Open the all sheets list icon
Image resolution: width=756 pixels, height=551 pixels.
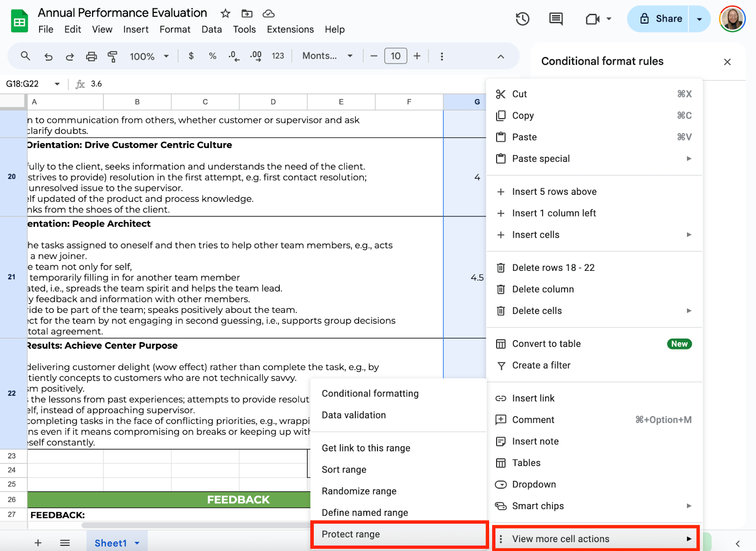point(65,543)
